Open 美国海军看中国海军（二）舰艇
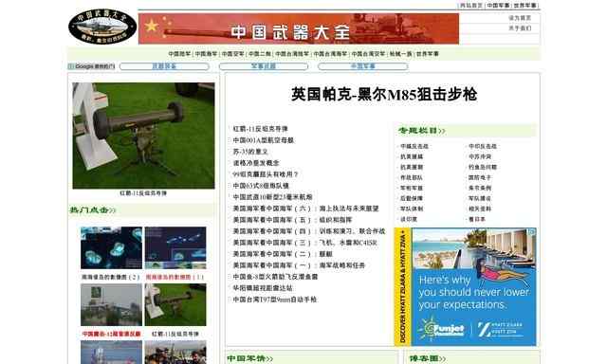Viewport: 607px width, 364px height. (283, 254)
